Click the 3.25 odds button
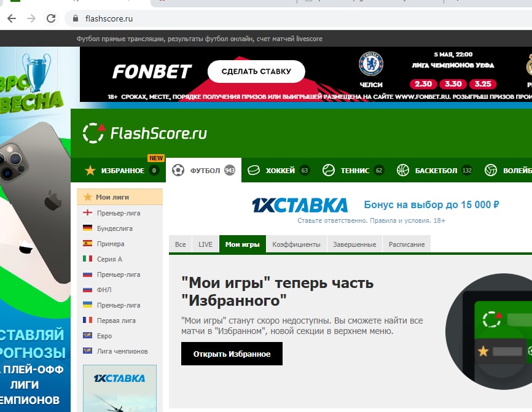532x412 pixels. pyautogui.click(x=483, y=84)
